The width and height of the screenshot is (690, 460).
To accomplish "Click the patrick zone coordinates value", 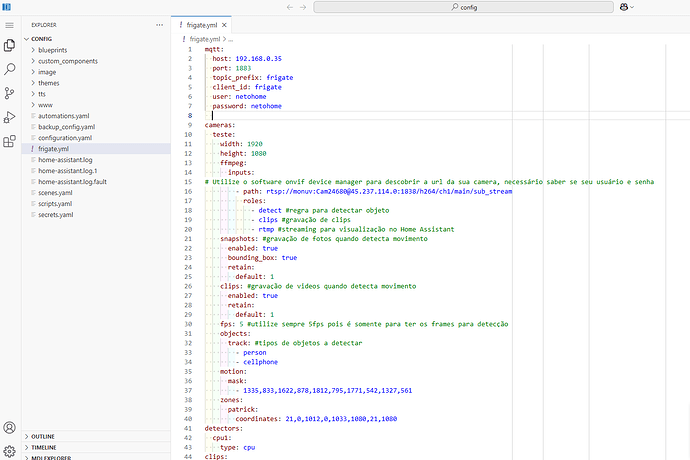I will [x=341, y=419].
